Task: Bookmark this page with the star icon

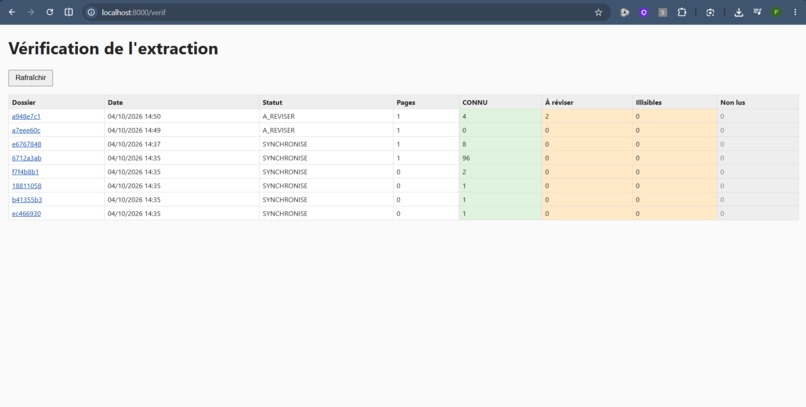Action: point(598,12)
